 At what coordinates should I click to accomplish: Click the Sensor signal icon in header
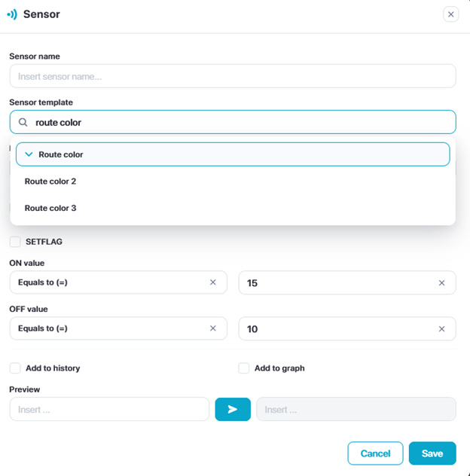(x=12, y=14)
